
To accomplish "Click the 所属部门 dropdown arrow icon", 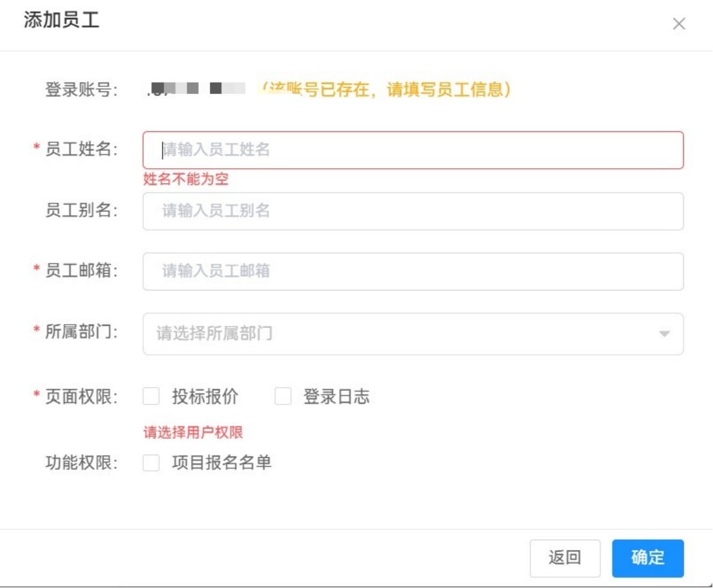I will tap(664, 334).
